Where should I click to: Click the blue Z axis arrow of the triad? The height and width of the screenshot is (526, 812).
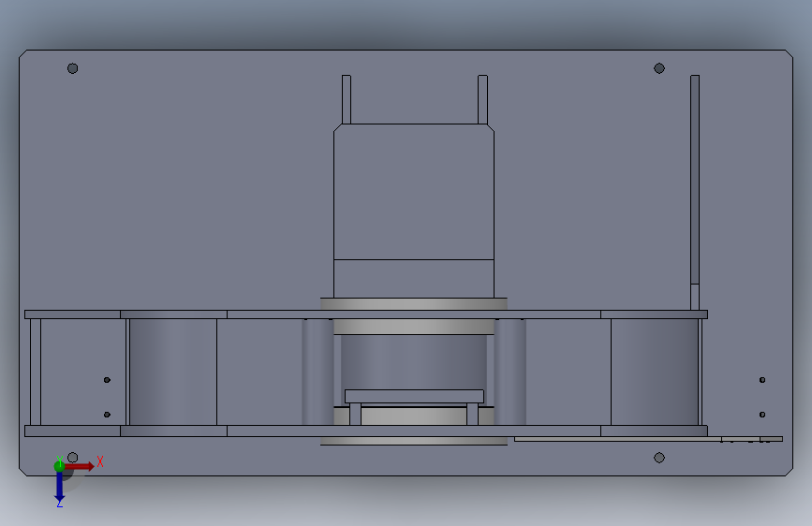click(x=60, y=487)
